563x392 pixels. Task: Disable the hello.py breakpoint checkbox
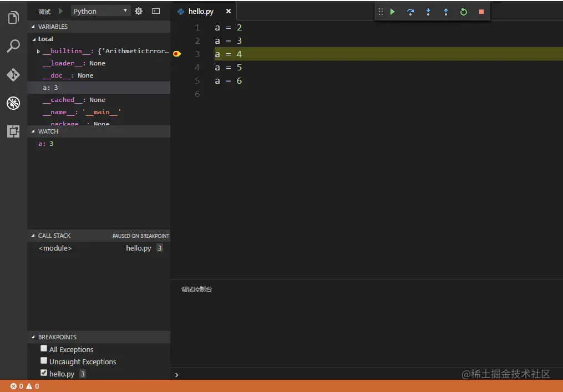pyautogui.click(x=44, y=373)
